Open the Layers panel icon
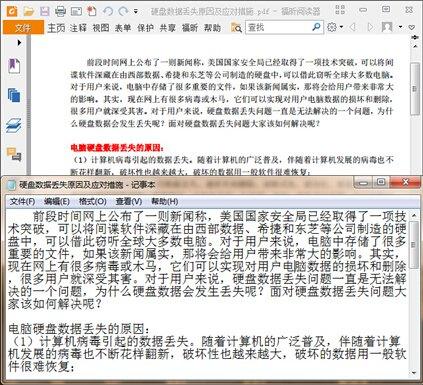423x385 pixels. click(x=14, y=125)
